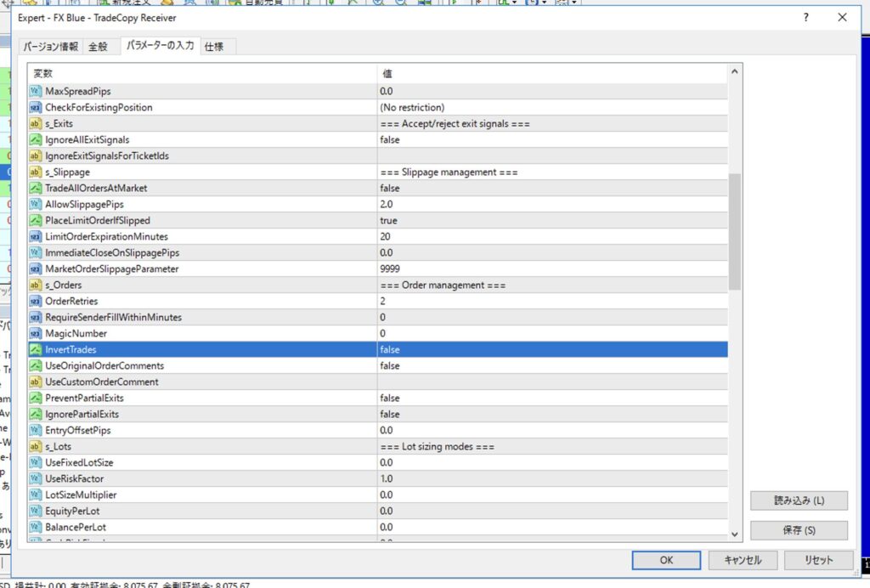870x588 pixels.
Task: Select the パラメーターの入力 tab
Action: coord(160,46)
